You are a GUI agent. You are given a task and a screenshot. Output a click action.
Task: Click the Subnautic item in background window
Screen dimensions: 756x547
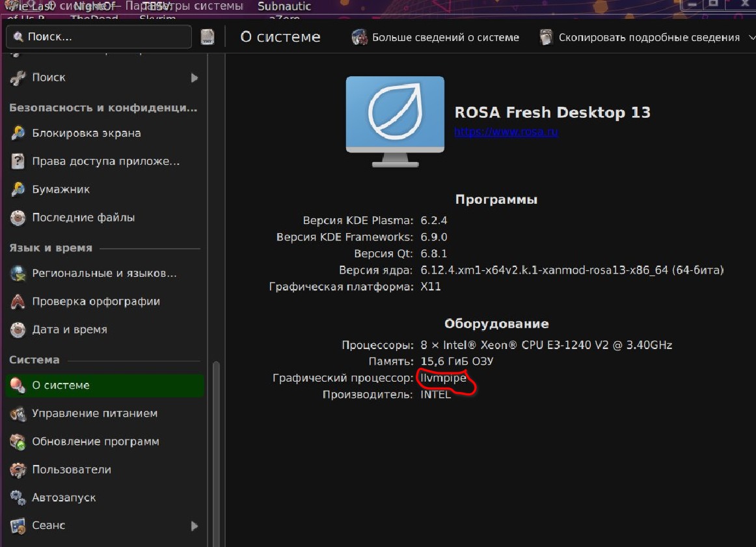pyautogui.click(x=284, y=7)
